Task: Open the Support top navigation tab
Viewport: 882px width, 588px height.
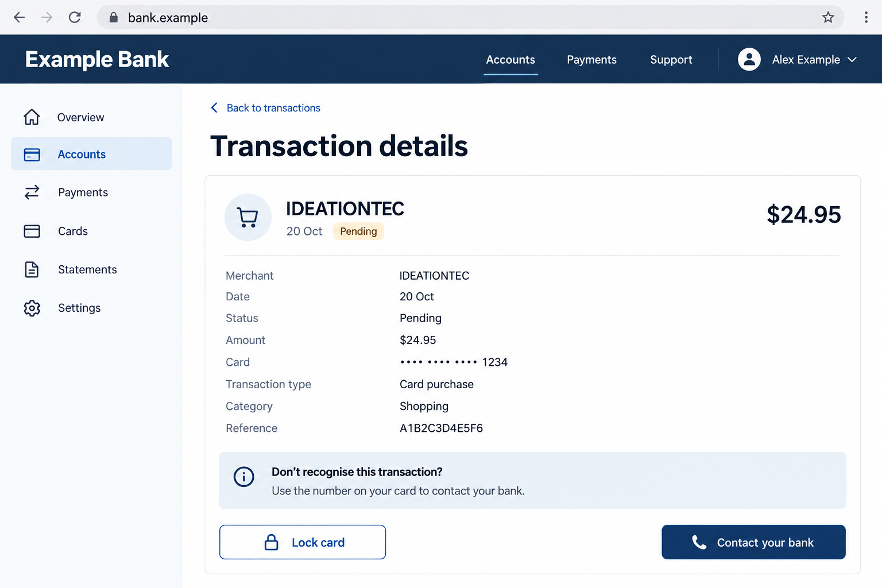Action: coord(671,60)
